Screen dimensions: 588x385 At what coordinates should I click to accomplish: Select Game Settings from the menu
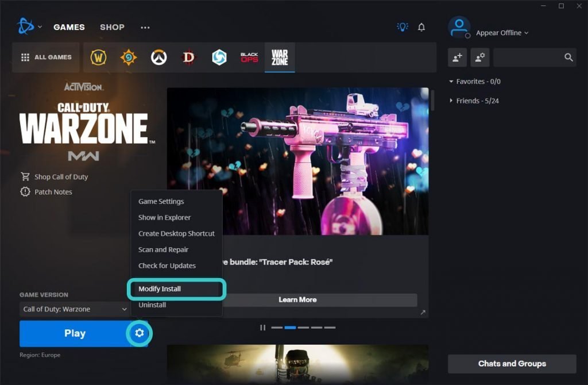pos(161,202)
